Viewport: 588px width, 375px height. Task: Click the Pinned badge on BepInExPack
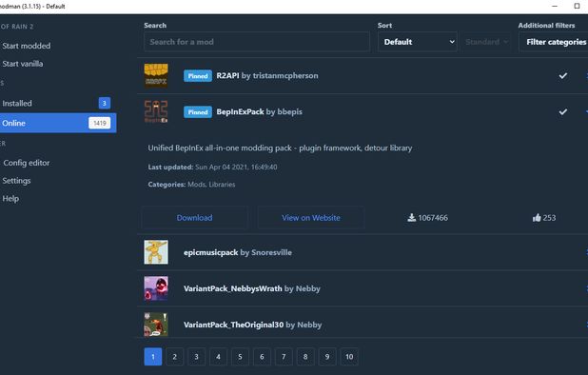pyautogui.click(x=198, y=111)
